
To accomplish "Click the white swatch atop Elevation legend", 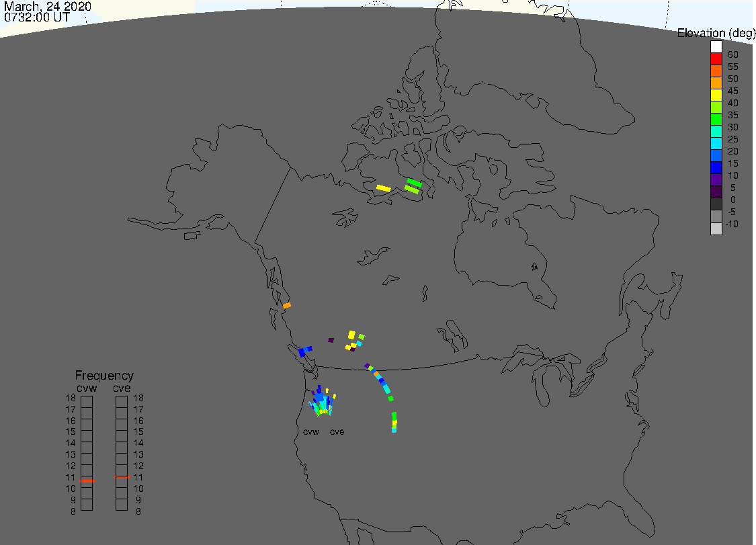I will (x=716, y=46).
